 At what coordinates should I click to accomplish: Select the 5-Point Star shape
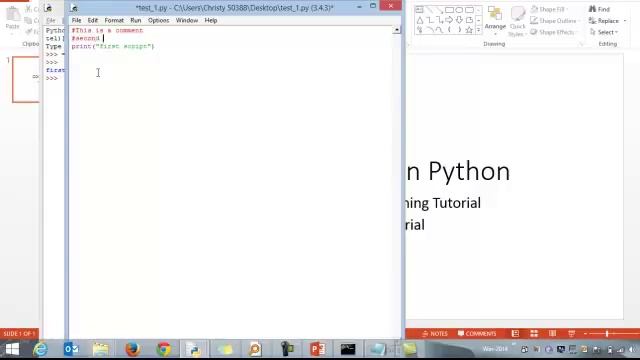click(469, 30)
